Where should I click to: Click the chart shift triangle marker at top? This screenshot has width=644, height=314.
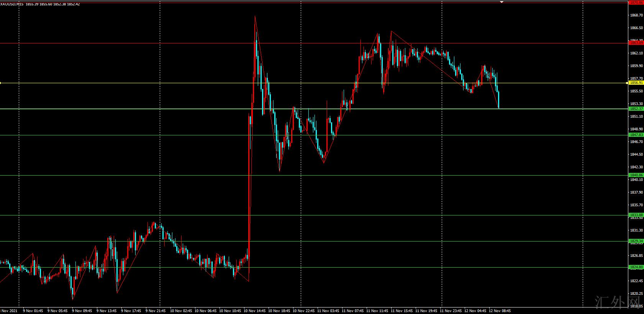(502, 2)
